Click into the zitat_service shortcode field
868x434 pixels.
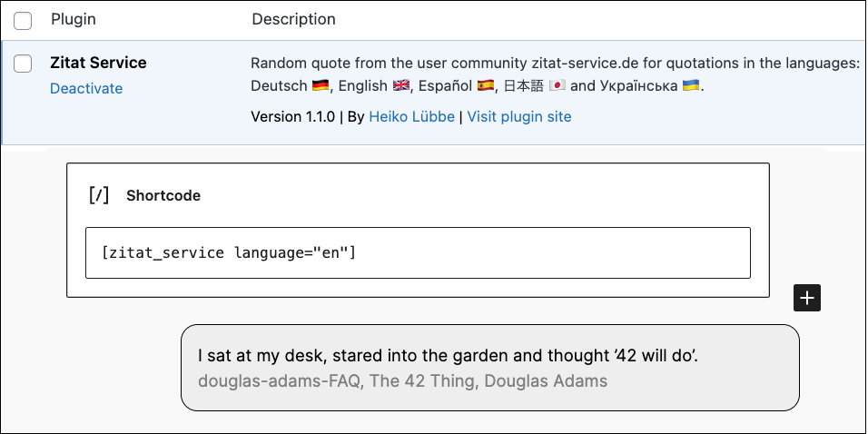click(x=418, y=252)
